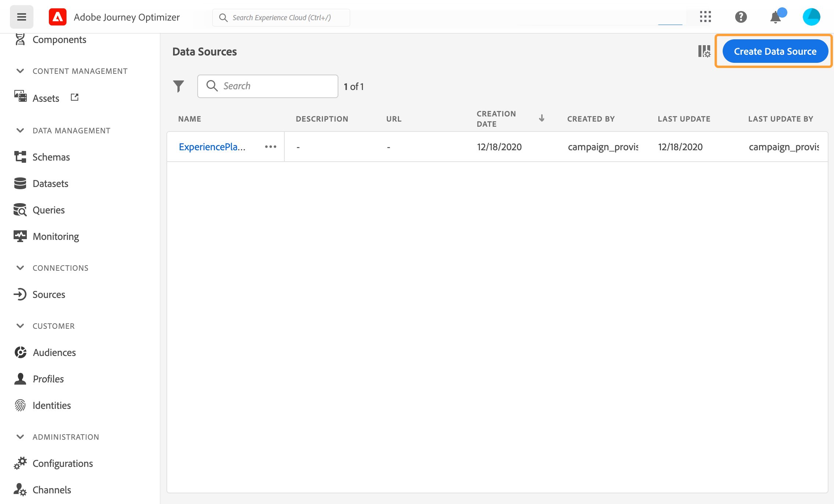The height and width of the screenshot is (504, 834).
Task: Click the user profile avatar
Action: 811,17
